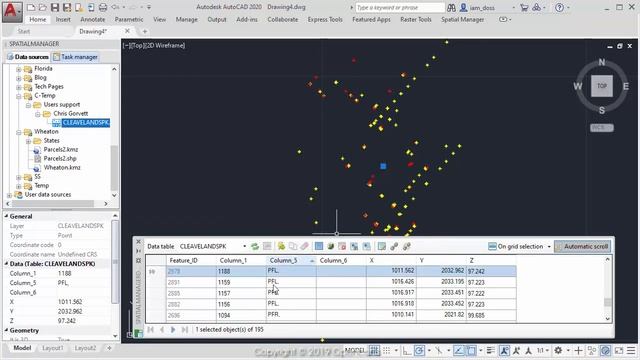Open annotation scale 1:1 dropdown
640x360 pixels.
tap(542, 351)
